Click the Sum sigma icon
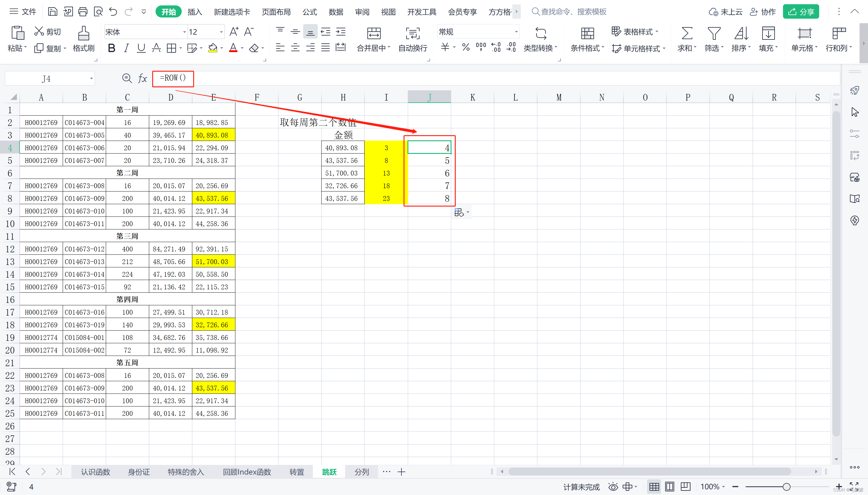 [x=687, y=33]
